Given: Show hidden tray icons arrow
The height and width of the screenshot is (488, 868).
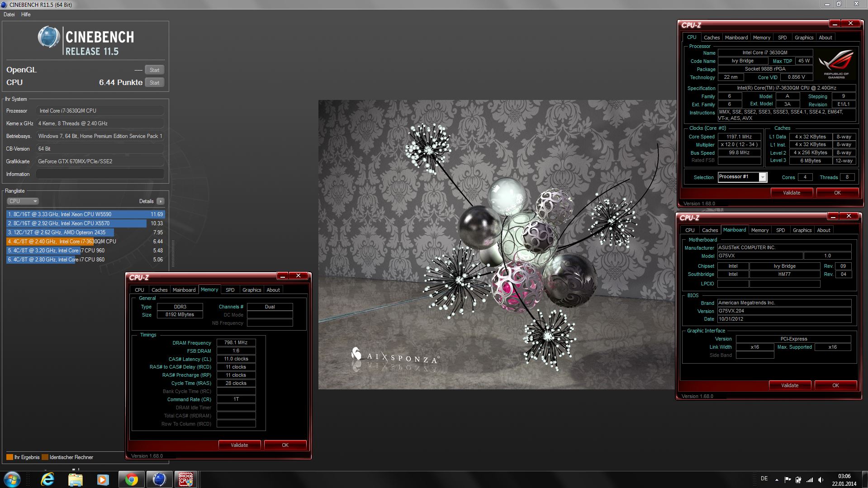Looking at the screenshot, I should [777, 480].
